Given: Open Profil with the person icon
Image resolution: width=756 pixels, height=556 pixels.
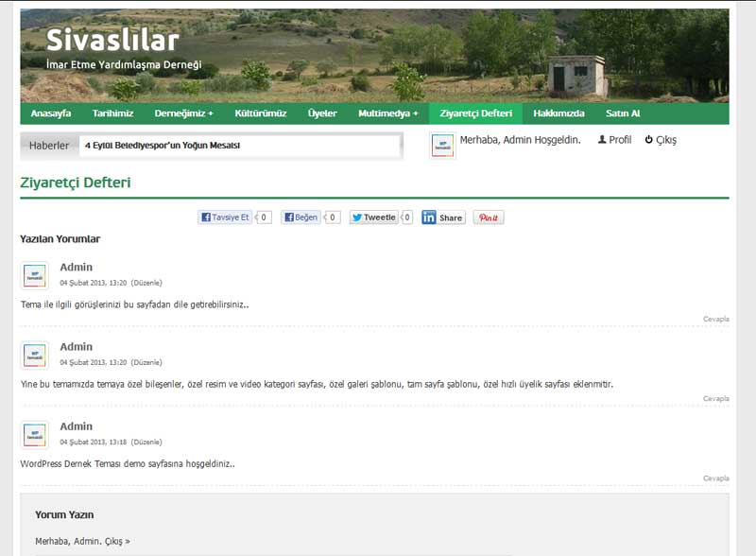Looking at the screenshot, I should pyautogui.click(x=614, y=140).
